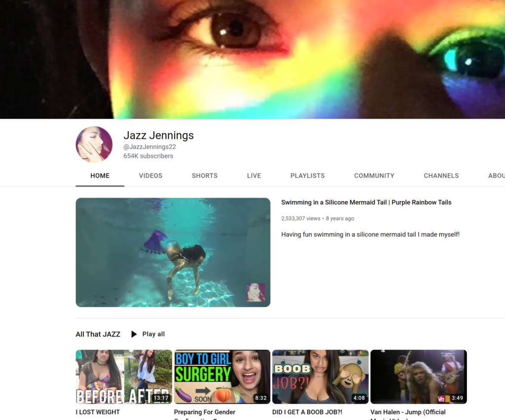
Task: Open the PLAYLISTS tab
Action: [x=307, y=175]
